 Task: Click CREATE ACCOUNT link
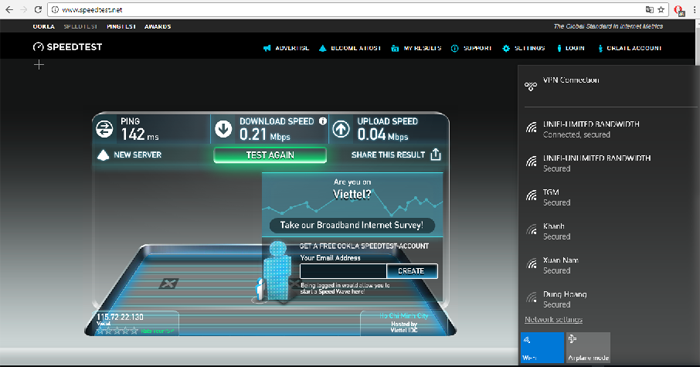point(630,48)
